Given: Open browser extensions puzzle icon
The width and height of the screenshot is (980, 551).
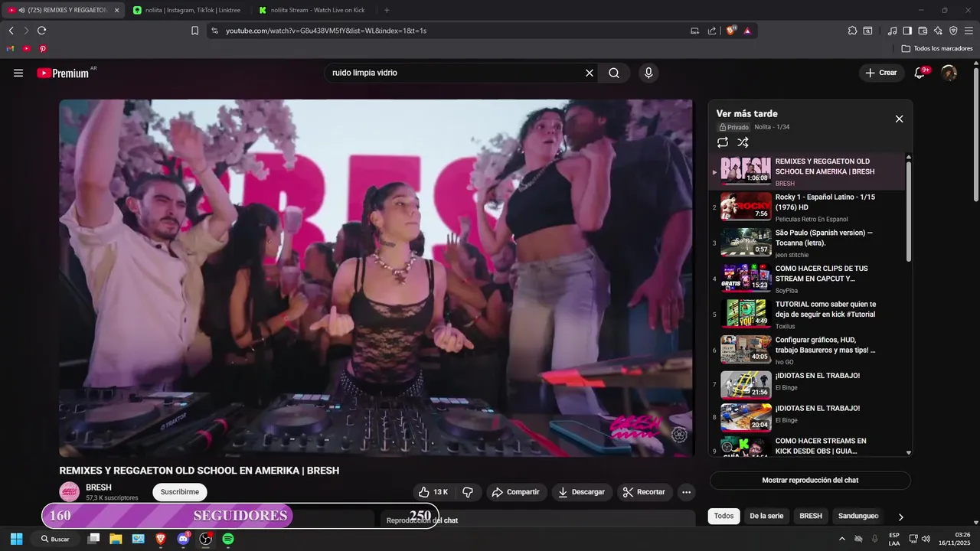Looking at the screenshot, I should [852, 31].
